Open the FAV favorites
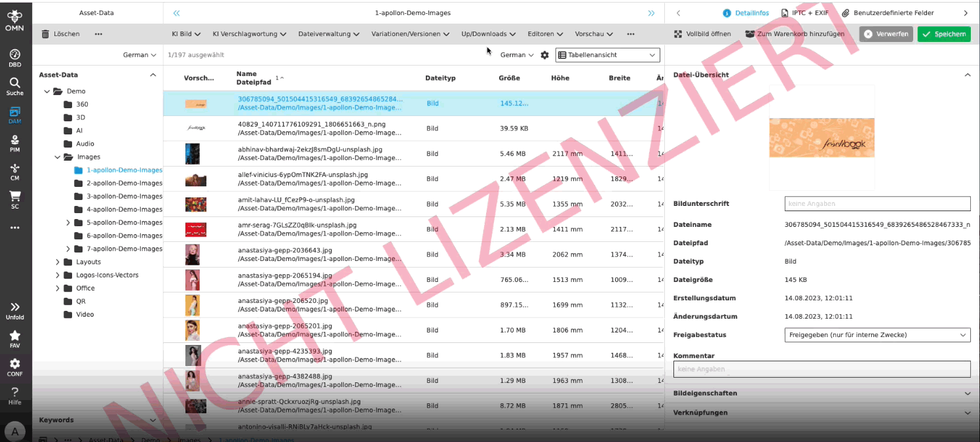The height and width of the screenshot is (442, 980). (x=14, y=339)
